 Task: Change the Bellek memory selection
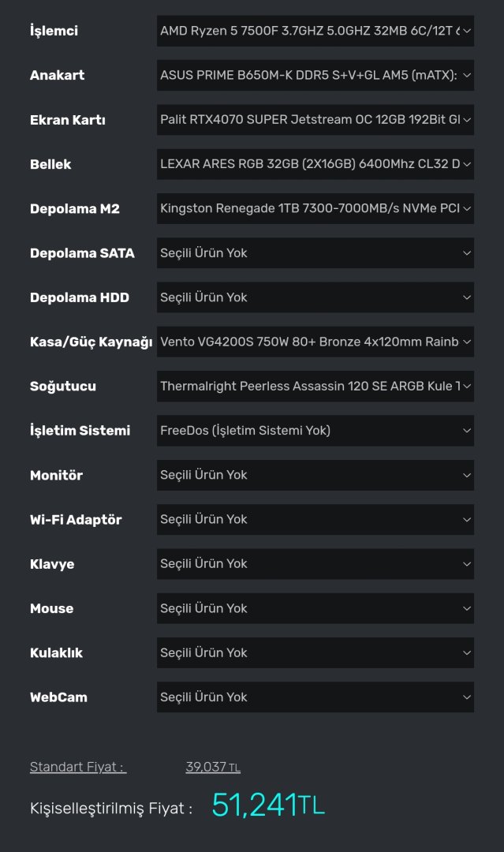coord(315,164)
